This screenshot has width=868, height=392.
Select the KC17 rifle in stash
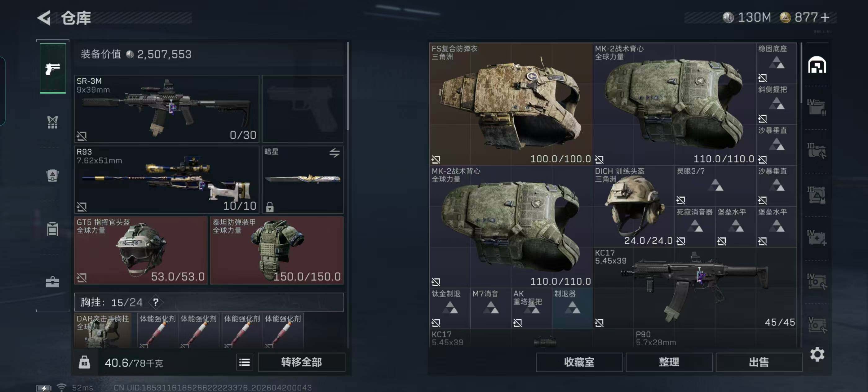pyautogui.click(x=695, y=288)
